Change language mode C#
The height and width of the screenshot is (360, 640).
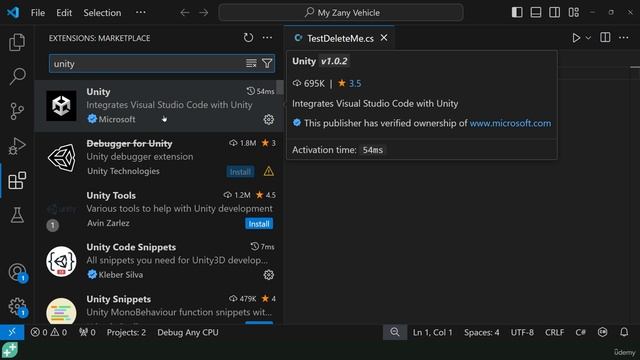[x=580, y=333]
